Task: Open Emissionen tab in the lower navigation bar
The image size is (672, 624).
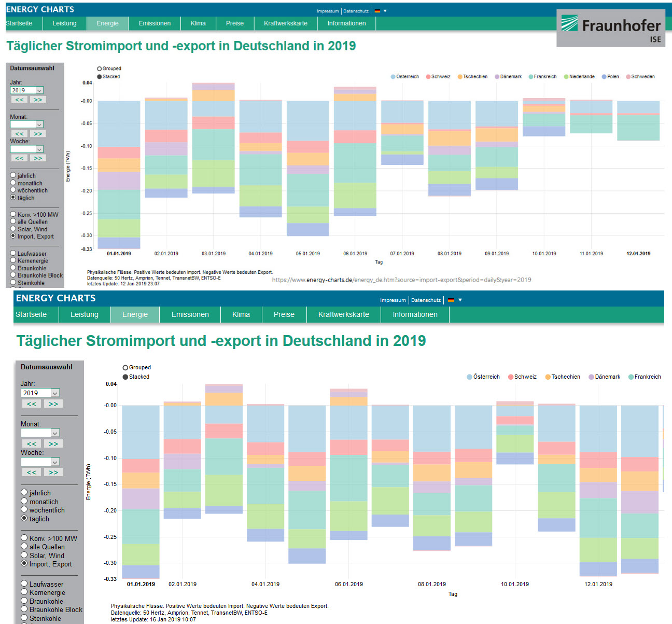Action: point(190,314)
